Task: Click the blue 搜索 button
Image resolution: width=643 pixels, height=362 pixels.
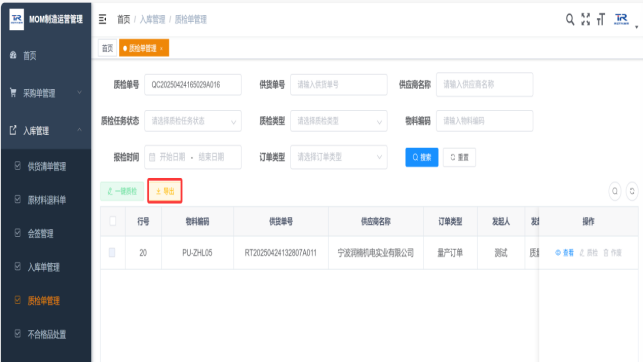Action: tap(422, 157)
